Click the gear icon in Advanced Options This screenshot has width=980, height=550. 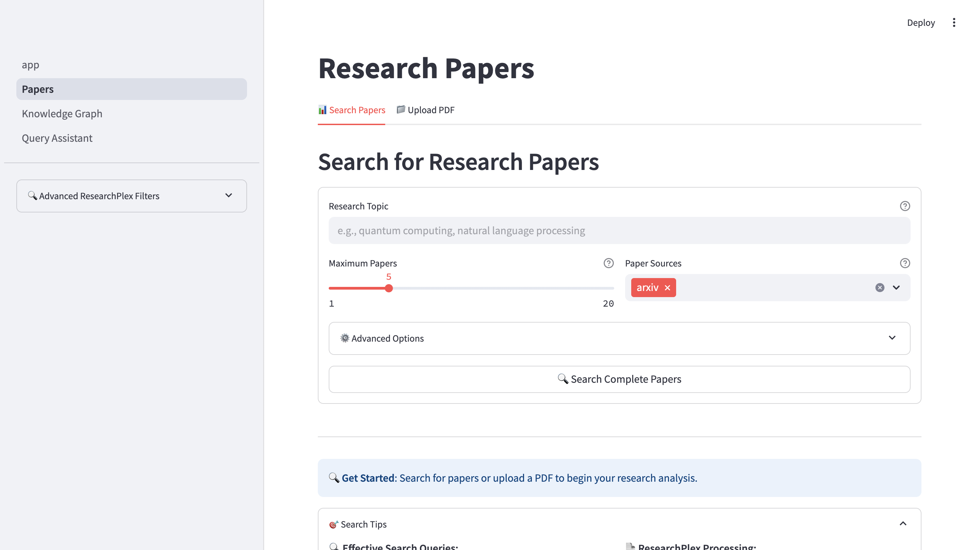tap(345, 338)
